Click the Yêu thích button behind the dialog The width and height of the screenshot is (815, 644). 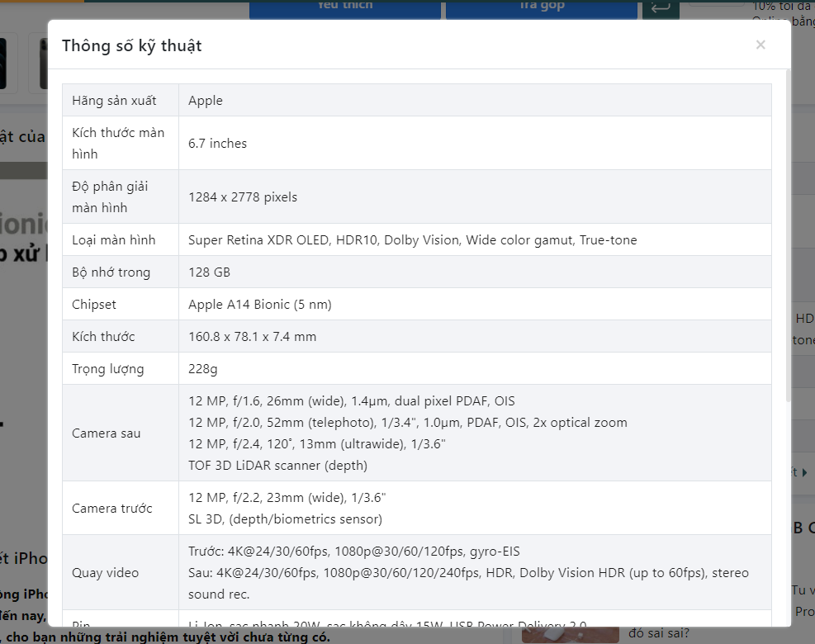pyautogui.click(x=345, y=9)
